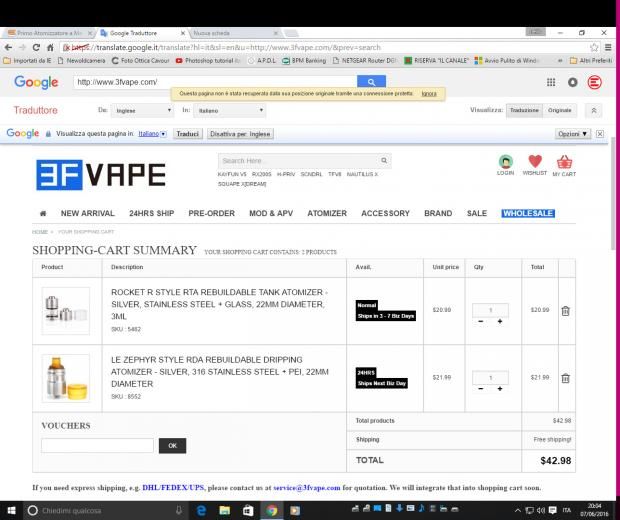The width and height of the screenshot is (620, 520).
Task: Click the Traduci button
Action: (x=187, y=134)
